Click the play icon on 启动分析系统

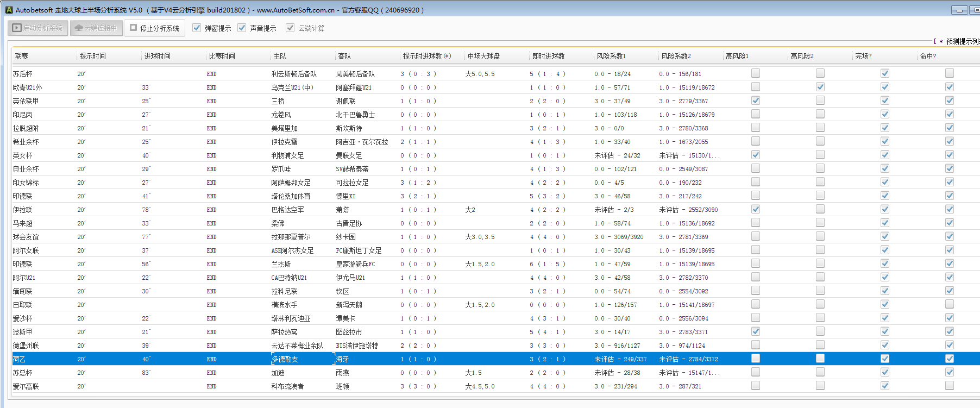point(17,28)
